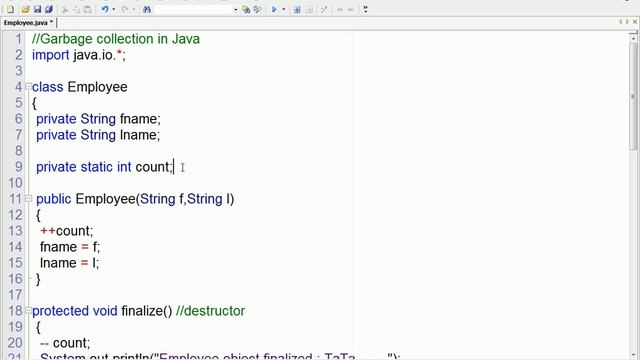Click the Find in Files icon
Image resolution: width=640 pixels, height=360 pixels.
click(246, 9)
